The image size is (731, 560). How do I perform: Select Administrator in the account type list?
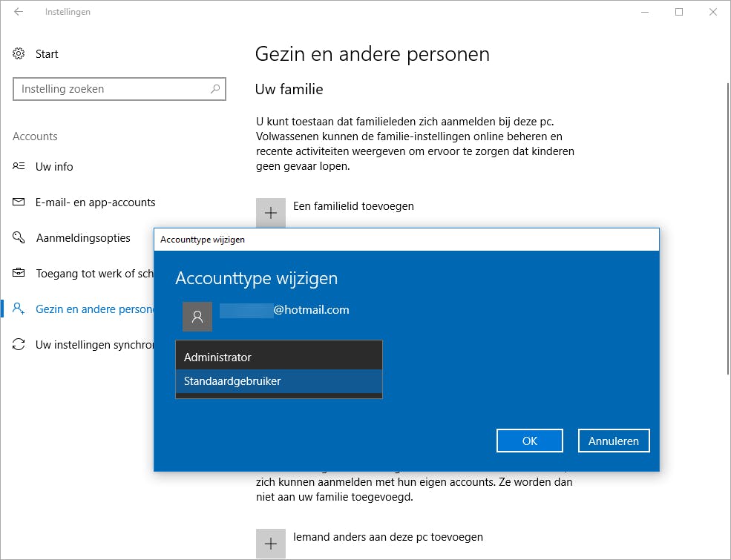point(278,358)
